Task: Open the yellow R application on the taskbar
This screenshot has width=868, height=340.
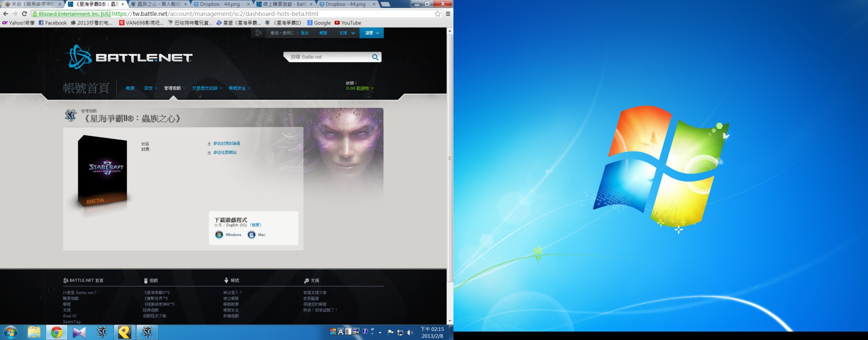Action: 124,332
